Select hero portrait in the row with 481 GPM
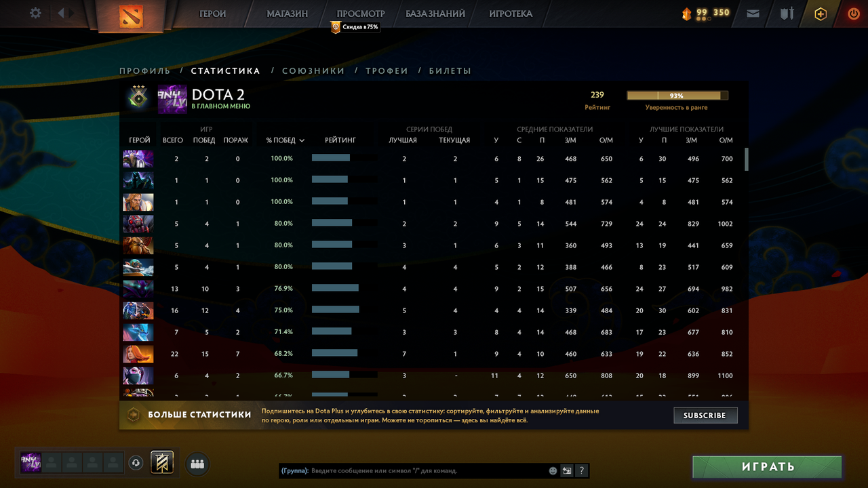The width and height of the screenshot is (868, 488). [138, 202]
